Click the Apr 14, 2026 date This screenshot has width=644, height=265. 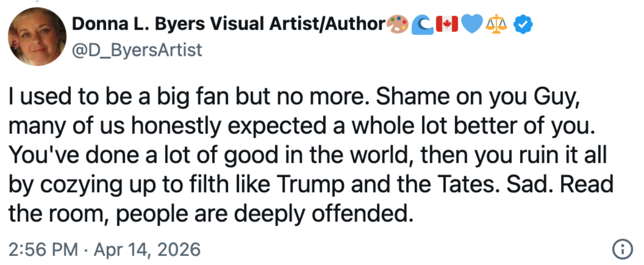pos(147,250)
